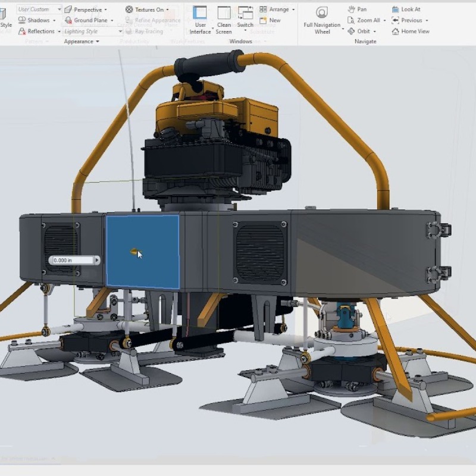Click the Clean Screen icon
Screen dimensions: 476x476
pos(224,14)
